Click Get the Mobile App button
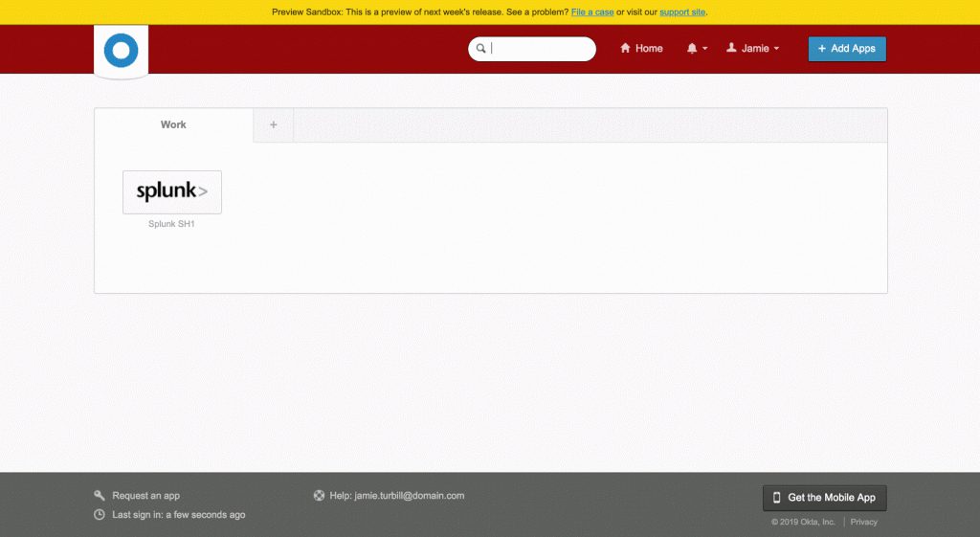The image size is (980, 537). pos(824,498)
